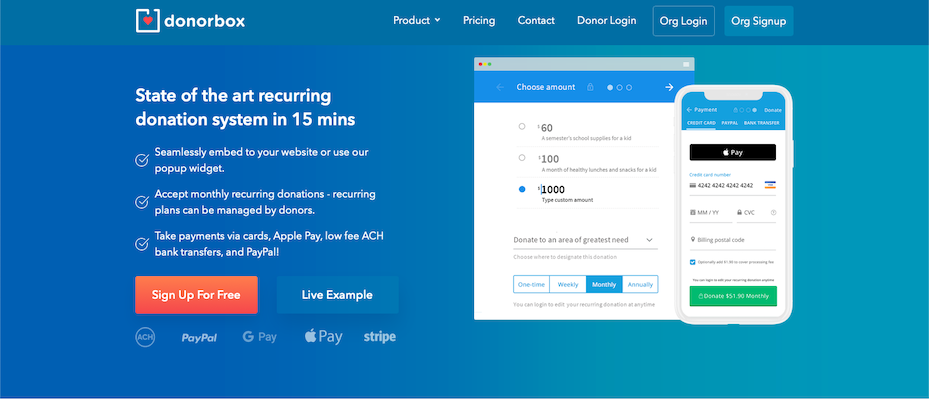The image size is (929, 400).
Task: Open the Pricing page
Action: (479, 20)
